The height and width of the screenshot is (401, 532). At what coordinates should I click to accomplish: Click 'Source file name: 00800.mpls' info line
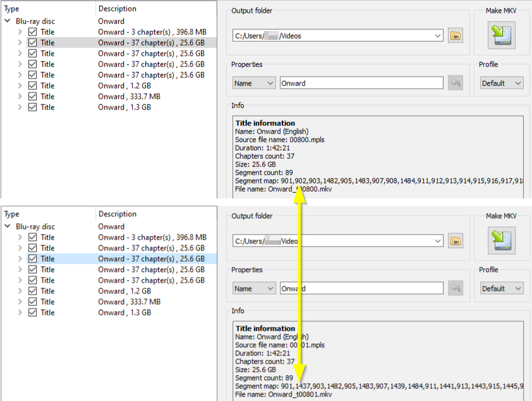[279, 140]
